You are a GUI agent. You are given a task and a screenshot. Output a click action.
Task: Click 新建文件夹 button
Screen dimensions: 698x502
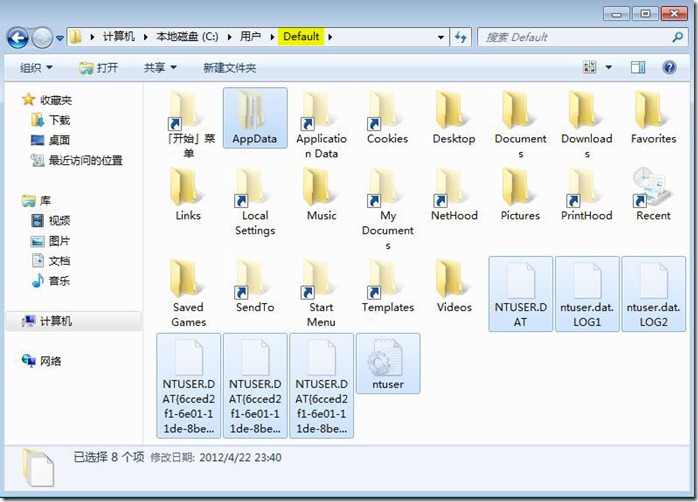tap(230, 68)
